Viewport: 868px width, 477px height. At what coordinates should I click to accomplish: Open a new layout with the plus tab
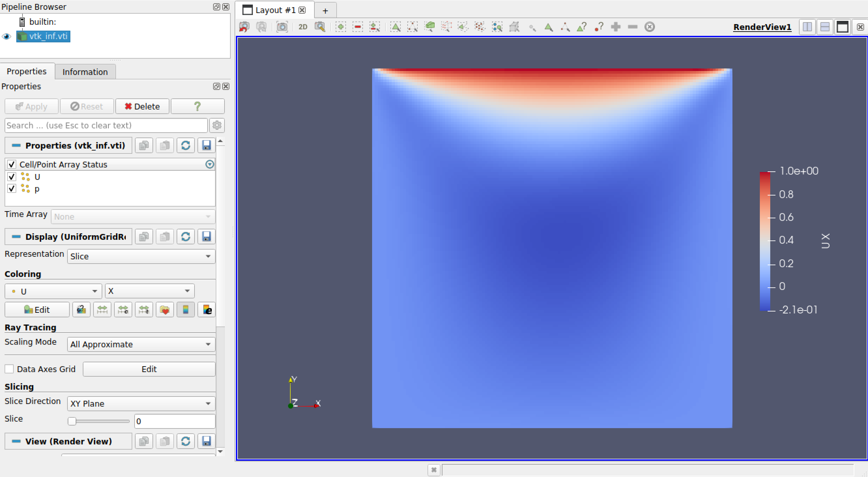[x=325, y=10]
